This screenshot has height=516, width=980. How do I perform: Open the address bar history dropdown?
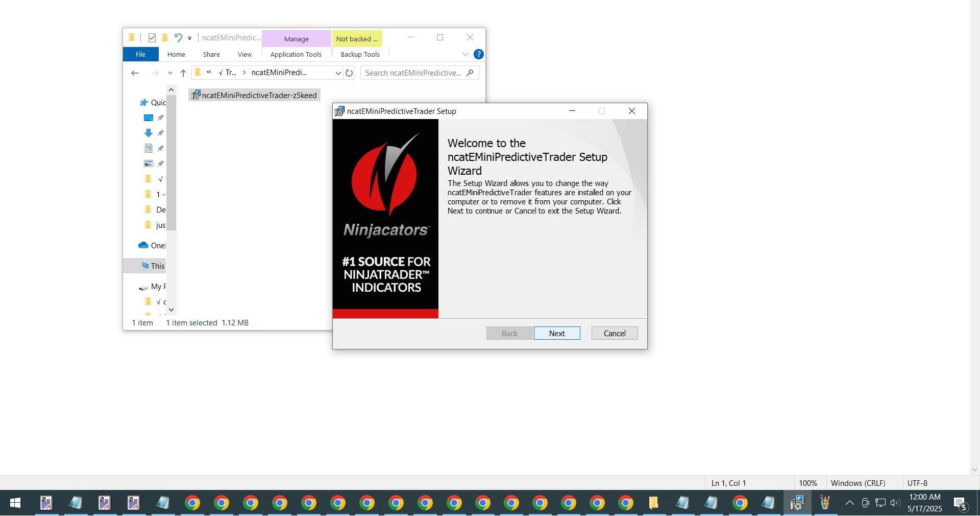(x=338, y=73)
